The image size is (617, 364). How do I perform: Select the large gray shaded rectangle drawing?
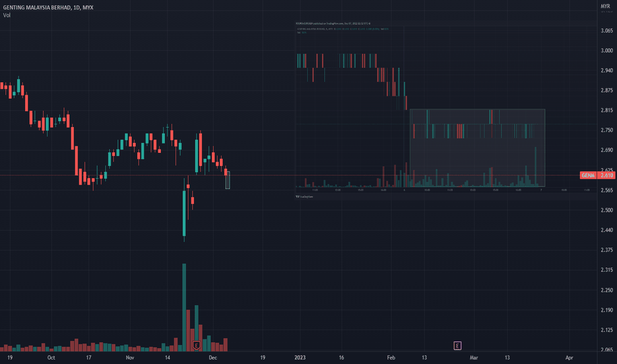[477, 148]
